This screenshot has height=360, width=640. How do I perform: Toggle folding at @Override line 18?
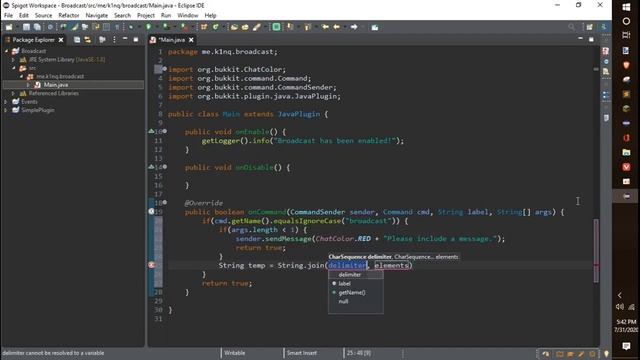(x=164, y=202)
